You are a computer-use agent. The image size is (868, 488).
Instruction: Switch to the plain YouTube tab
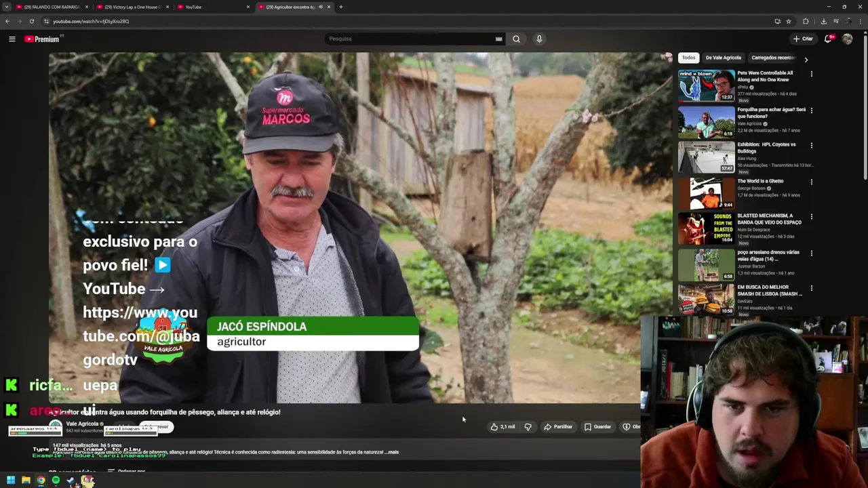coord(214,7)
